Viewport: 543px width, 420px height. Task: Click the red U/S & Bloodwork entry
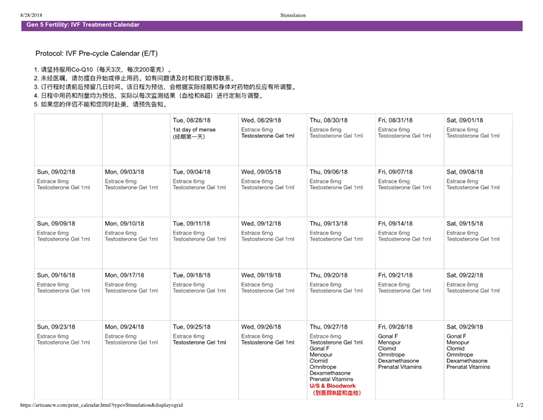tap(332, 386)
